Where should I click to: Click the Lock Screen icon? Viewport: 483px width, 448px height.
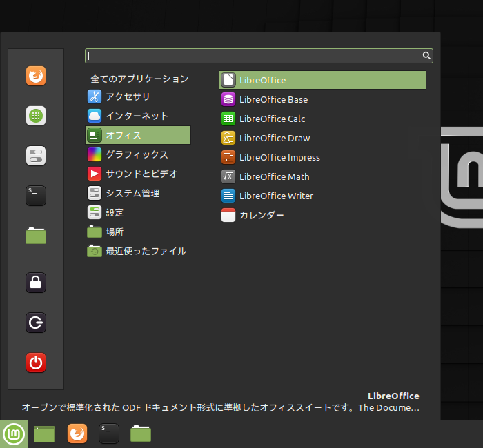pyautogui.click(x=36, y=283)
